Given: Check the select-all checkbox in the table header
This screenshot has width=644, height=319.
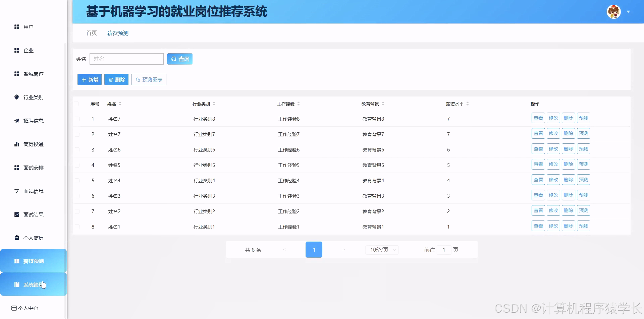Looking at the screenshot, I should tap(77, 104).
